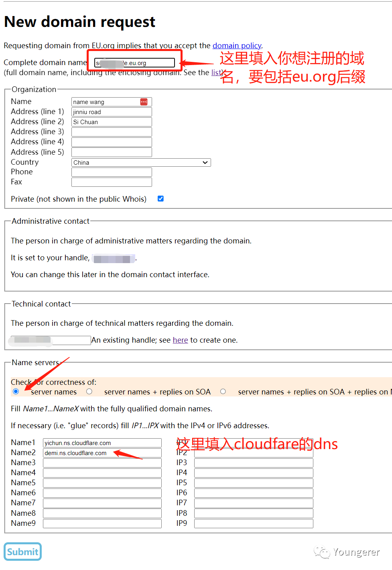Focus the Name4 server field
Image resolution: width=392 pixels, height=570 pixels.
tap(102, 473)
